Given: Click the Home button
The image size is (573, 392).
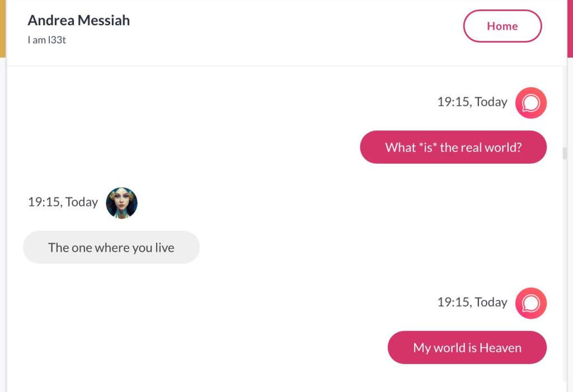Looking at the screenshot, I should [x=502, y=26].
